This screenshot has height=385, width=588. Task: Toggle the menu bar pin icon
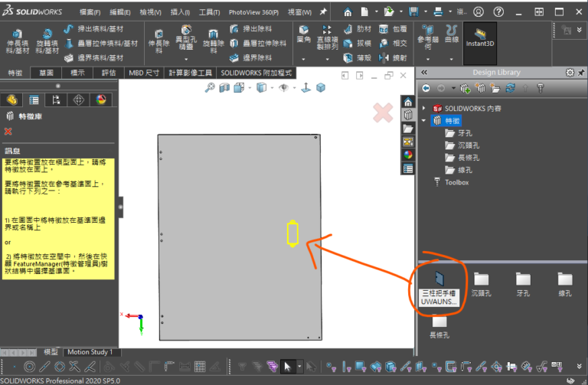click(x=323, y=12)
